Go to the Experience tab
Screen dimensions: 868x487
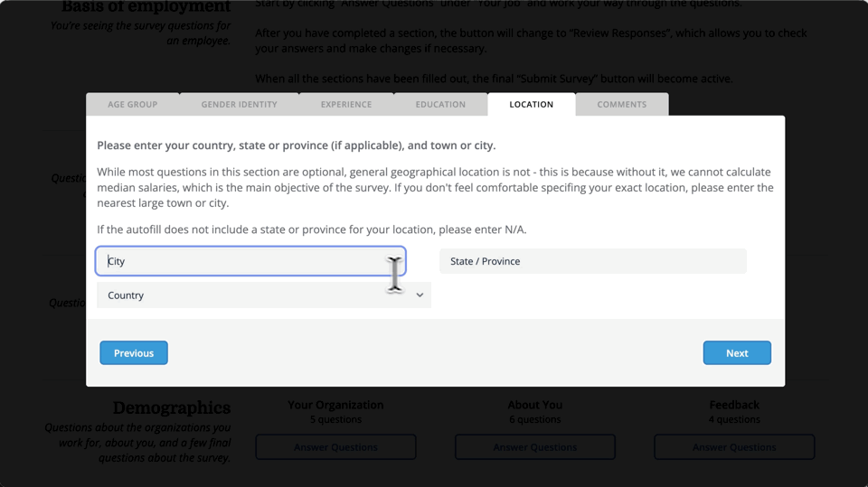pyautogui.click(x=345, y=105)
